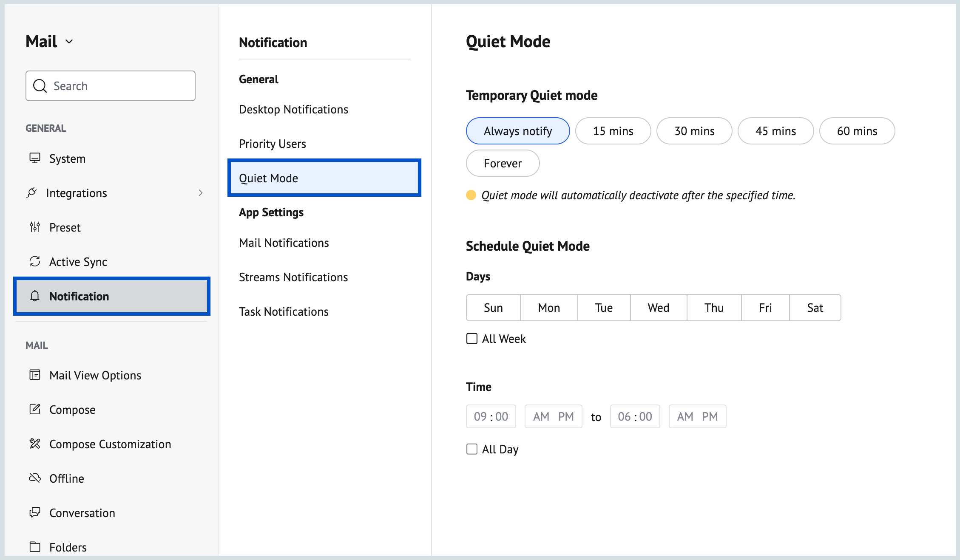
Task: Select the System settings icon
Action: 35,158
